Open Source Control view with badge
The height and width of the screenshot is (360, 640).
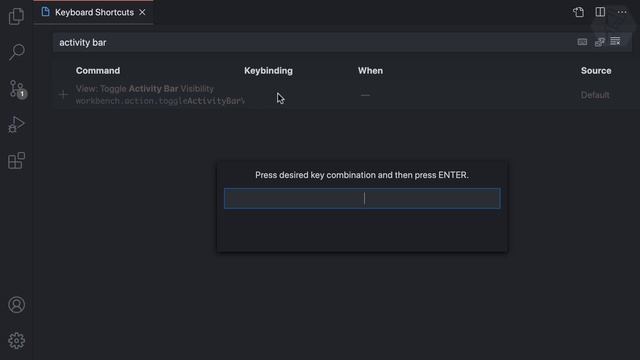[17, 89]
